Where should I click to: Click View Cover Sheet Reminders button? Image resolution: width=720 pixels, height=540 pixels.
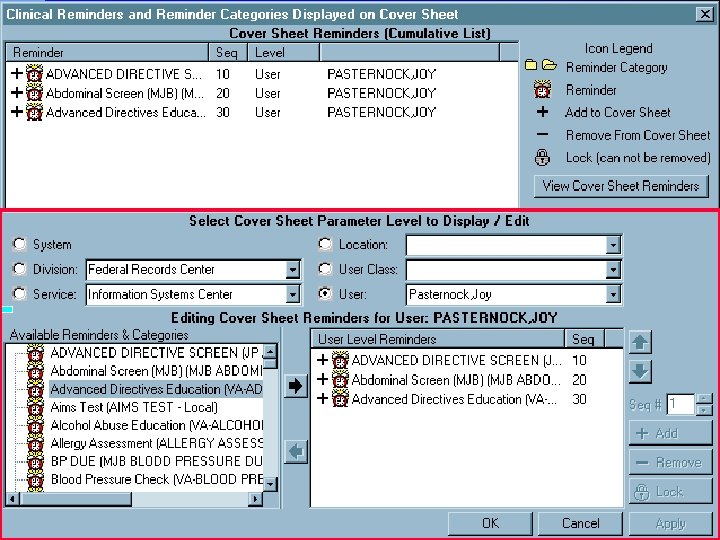coord(621,186)
